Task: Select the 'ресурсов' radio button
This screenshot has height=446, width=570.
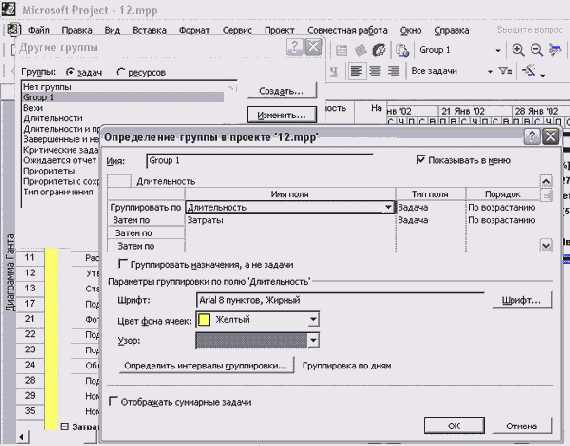Action: 121,72
